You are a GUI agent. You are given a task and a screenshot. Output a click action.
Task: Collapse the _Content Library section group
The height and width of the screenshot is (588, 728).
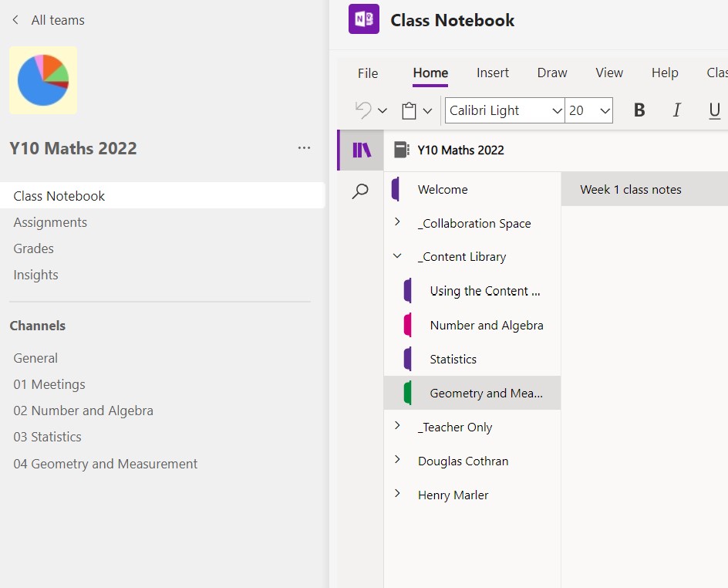397,256
